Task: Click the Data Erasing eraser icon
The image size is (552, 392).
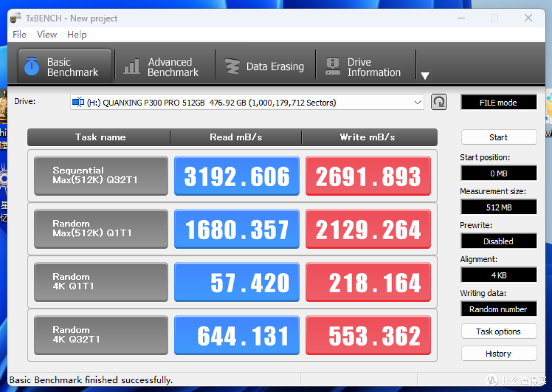Action: (232, 66)
